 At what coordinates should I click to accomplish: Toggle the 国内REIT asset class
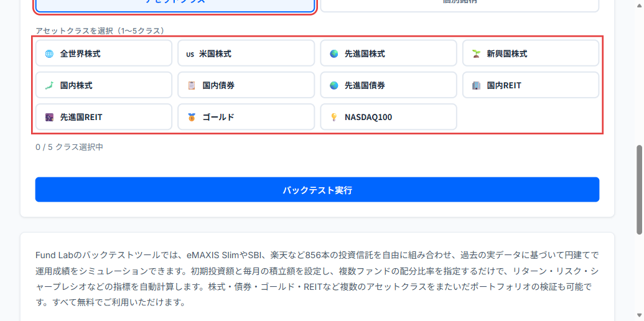(x=531, y=85)
